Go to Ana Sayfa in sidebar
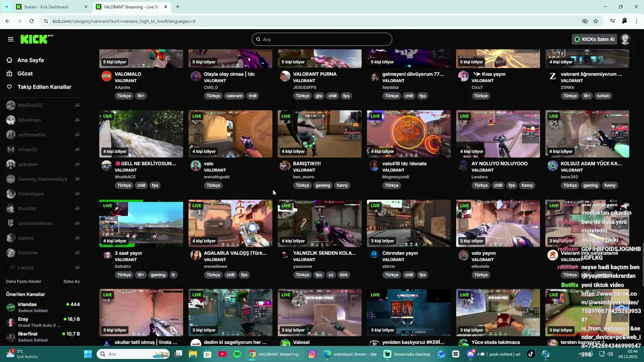The image size is (644, 362). (x=31, y=60)
